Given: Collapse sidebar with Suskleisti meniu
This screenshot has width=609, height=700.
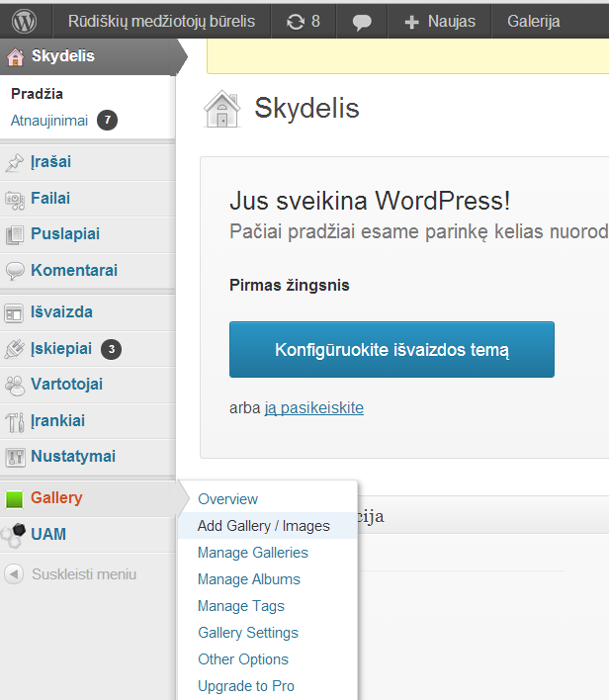Looking at the screenshot, I should pos(84,574).
